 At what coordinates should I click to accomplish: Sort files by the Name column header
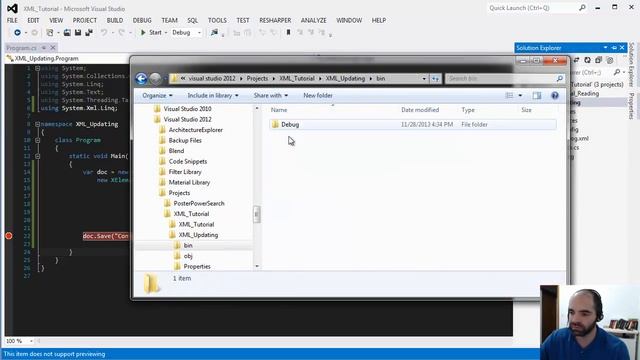(279, 110)
